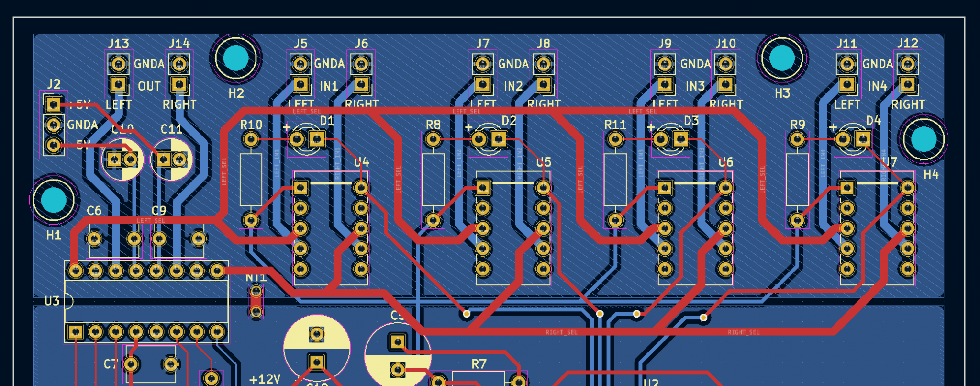This screenshot has width=980, height=386.
Task: Select J13 upper GNDA pad
Action: click(118, 64)
